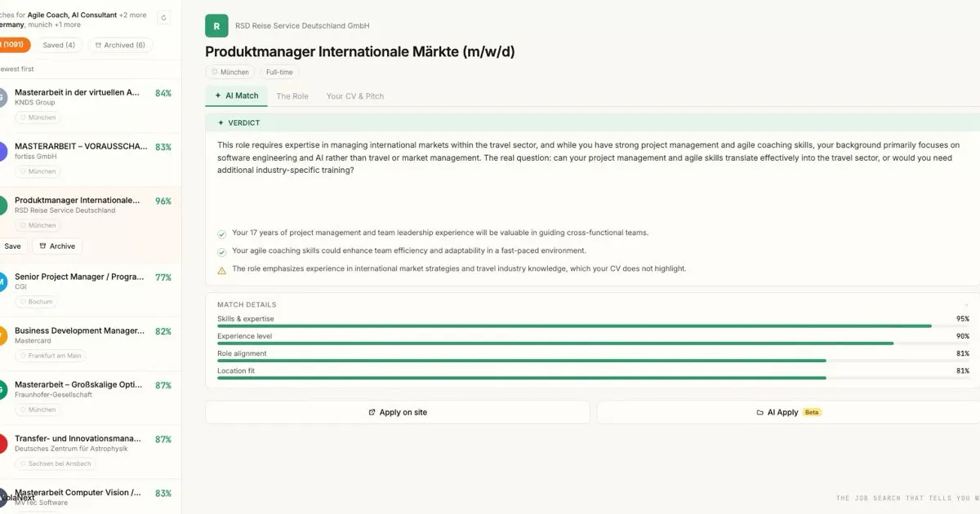The image size is (980, 514).
Task: Click the check icon beside 17 years statement
Action: click(222, 233)
